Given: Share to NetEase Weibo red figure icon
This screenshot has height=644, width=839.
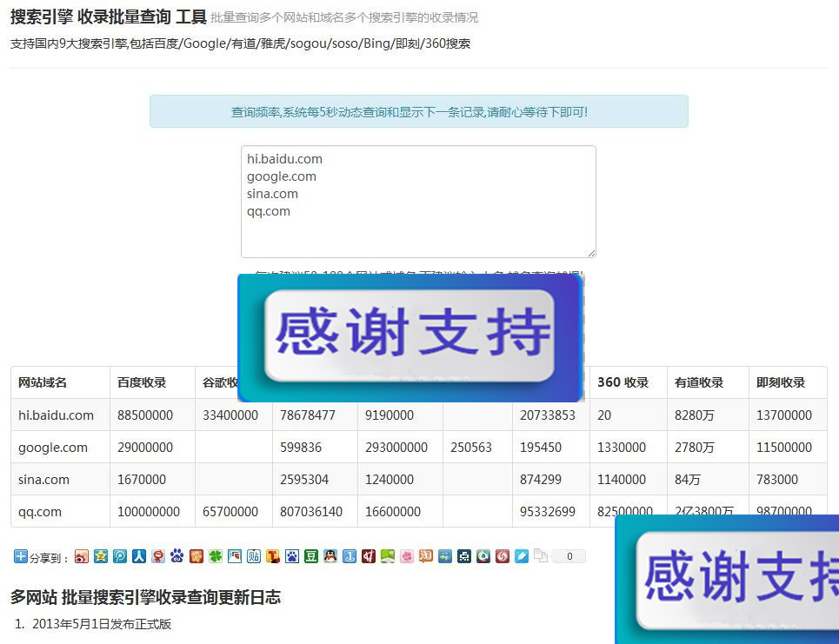Looking at the screenshot, I should tap(158, 556).
